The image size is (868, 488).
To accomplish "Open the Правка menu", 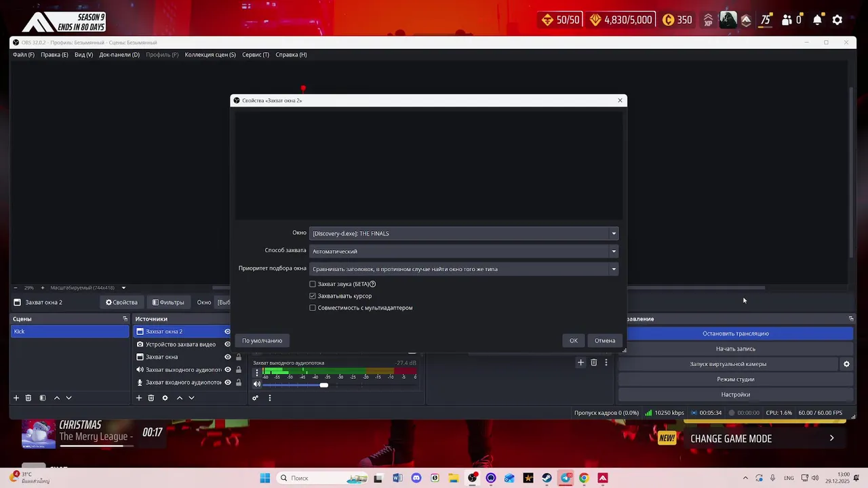I will coord(54,54).
